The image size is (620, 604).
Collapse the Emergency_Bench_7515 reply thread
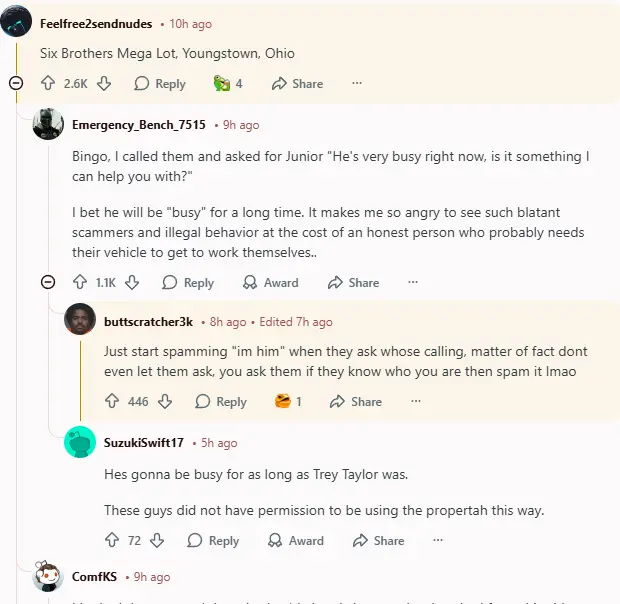coord(48,283)
